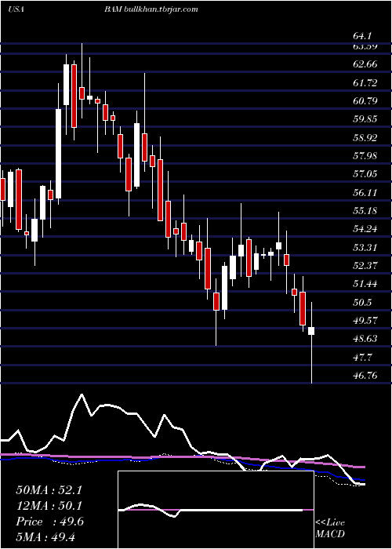Click the 60.79 price axis label
This screenshot has height=549, width=392.
365,101
